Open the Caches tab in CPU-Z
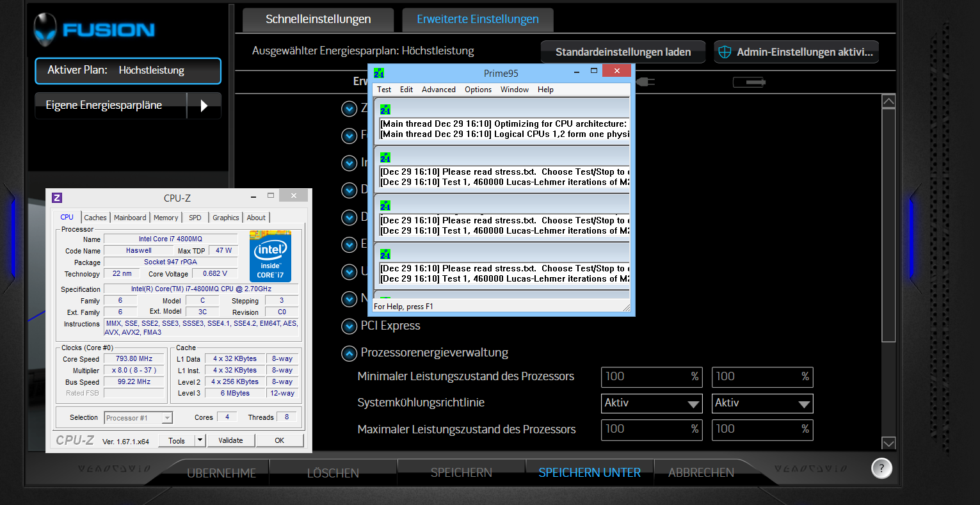980x505 pixels. coord(95,218)
